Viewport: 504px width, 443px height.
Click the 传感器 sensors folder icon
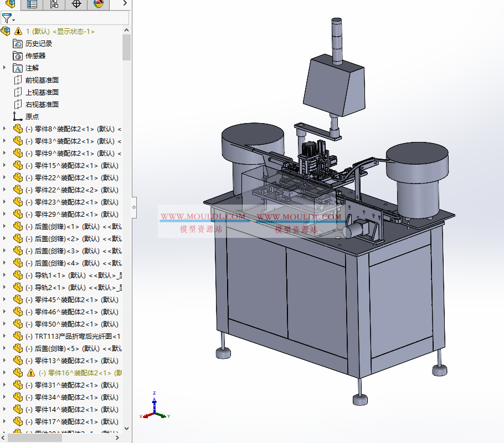click(16, 55)
